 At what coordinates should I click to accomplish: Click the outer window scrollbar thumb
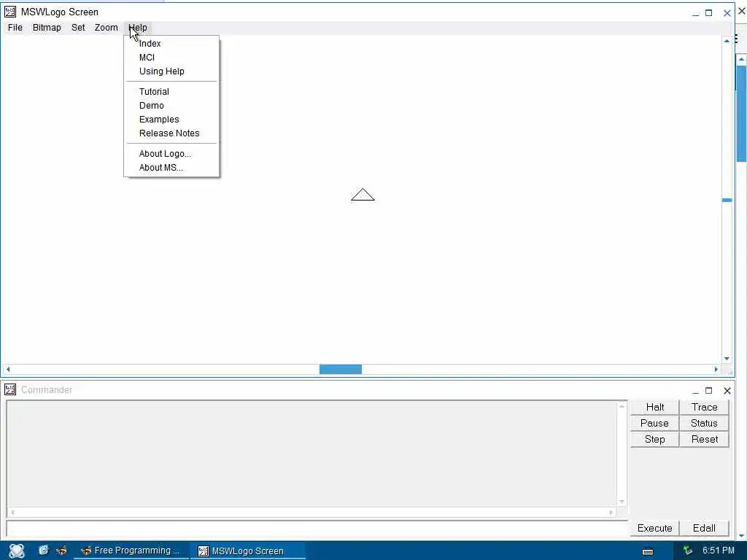[x=741, y=114]
